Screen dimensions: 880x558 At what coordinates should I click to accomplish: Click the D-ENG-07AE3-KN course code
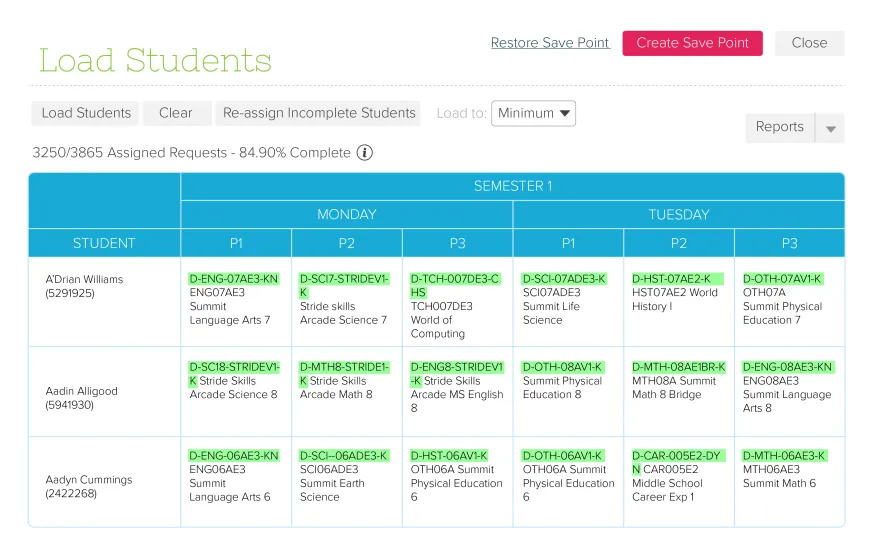(x=234, y=279)
